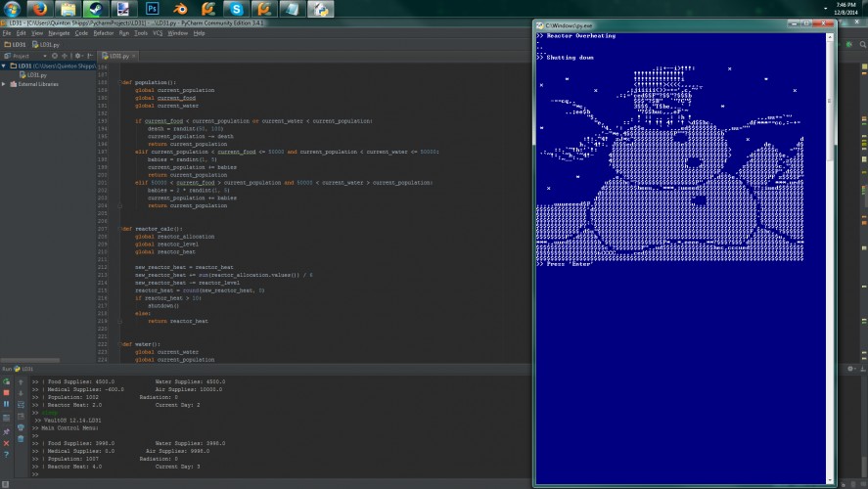
Task: Open Skype from the taskbar
Action: tap(237, 9)
